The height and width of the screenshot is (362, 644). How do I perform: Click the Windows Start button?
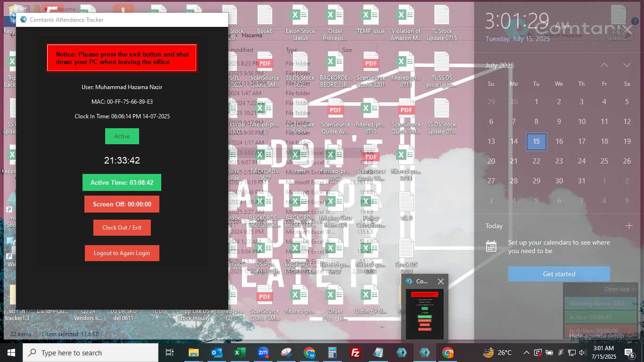11,353
